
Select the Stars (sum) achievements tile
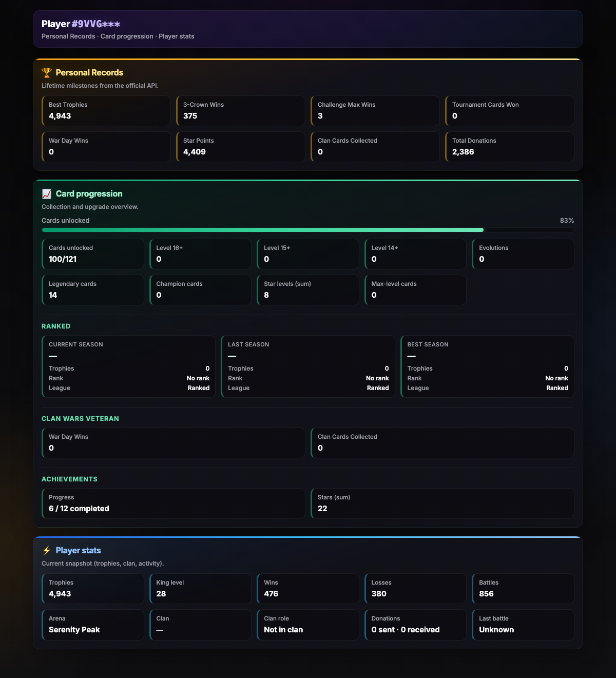coord(442,503)
